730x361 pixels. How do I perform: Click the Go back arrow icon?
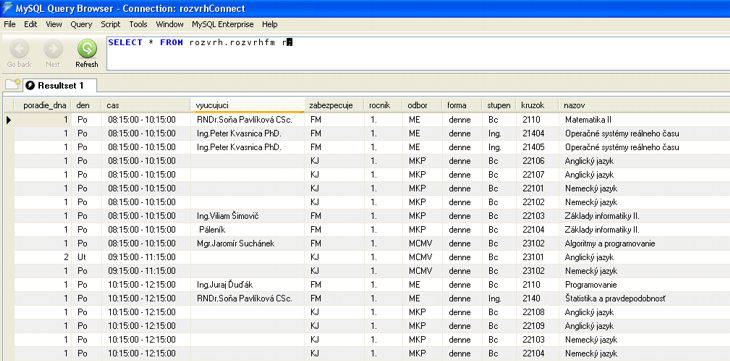(x=19, y=48)
